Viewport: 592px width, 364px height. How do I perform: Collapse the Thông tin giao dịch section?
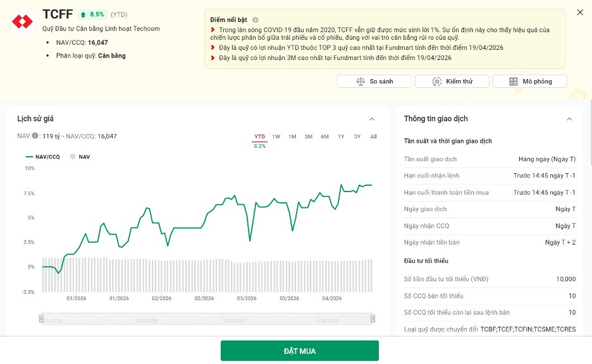[x=569, y=119]
